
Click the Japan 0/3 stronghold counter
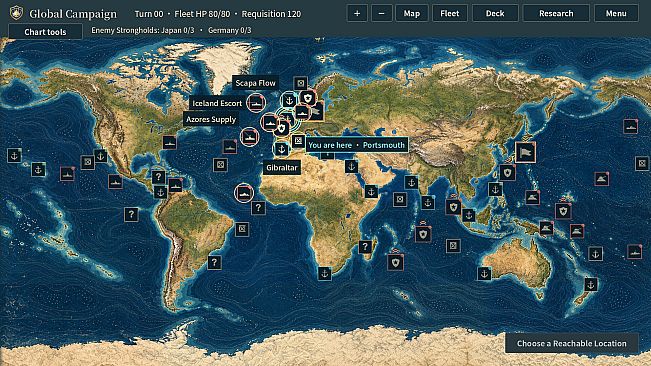178,30
